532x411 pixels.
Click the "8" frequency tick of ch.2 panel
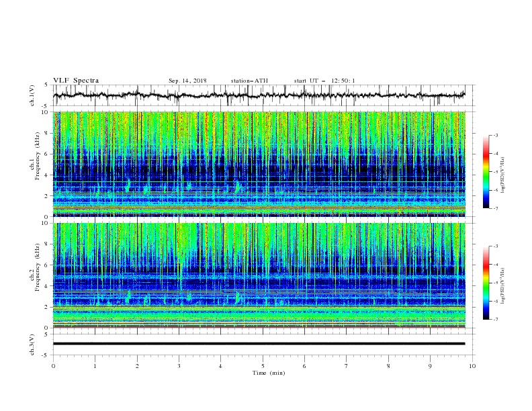[48, 244]
